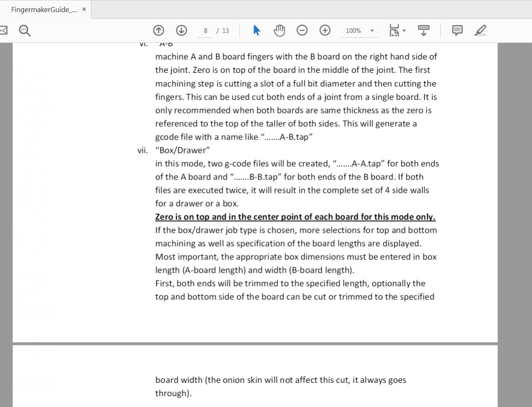The width and height of the screenshot is (532, 407).
Task: Go to next page with down arrow
Action: (x=181, y=30)
